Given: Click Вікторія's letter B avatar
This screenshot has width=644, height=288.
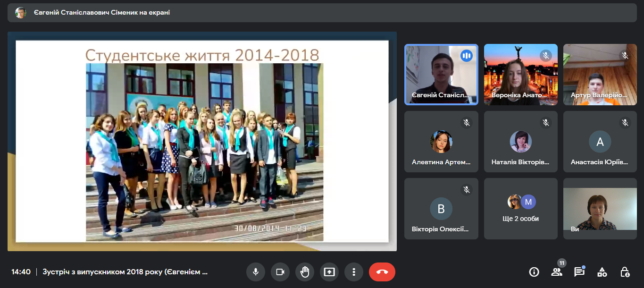Looking at the screenshot, I should 441,209.
